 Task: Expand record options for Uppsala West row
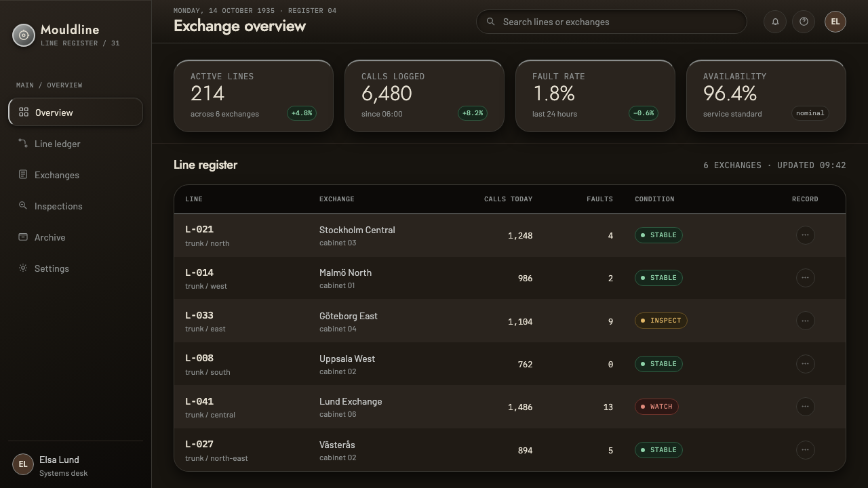tap(805, 364)
